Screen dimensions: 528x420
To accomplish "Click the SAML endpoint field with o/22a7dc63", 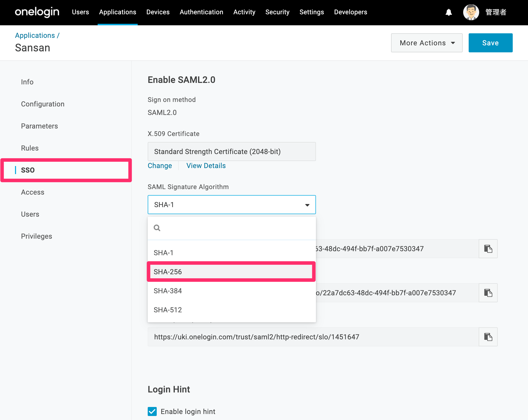I will pos(397,293).
